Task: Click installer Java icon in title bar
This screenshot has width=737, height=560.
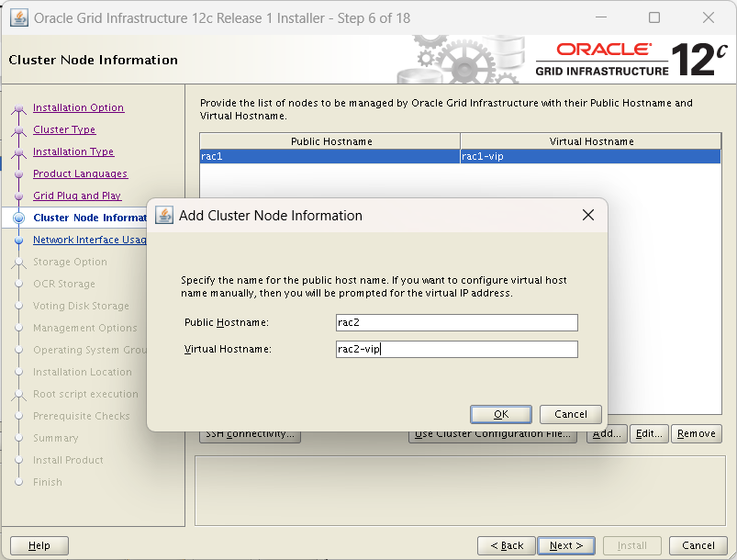Action: click(x=18, y=17)
